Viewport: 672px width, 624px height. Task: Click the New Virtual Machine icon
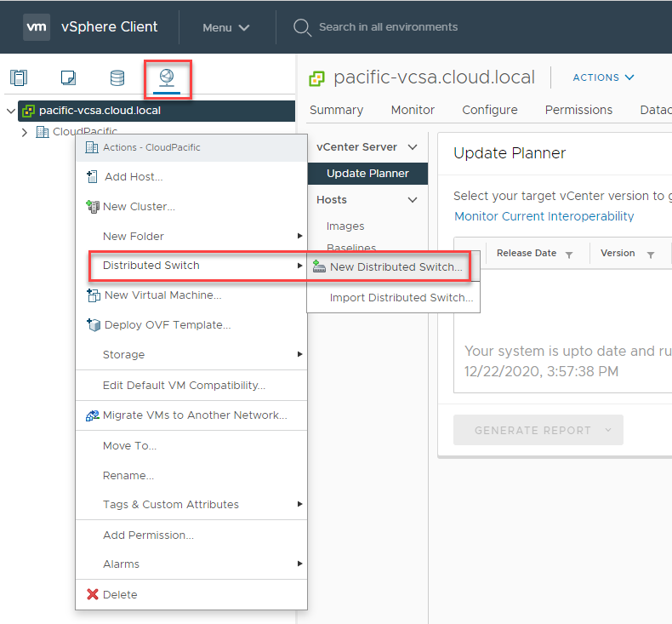94,295
